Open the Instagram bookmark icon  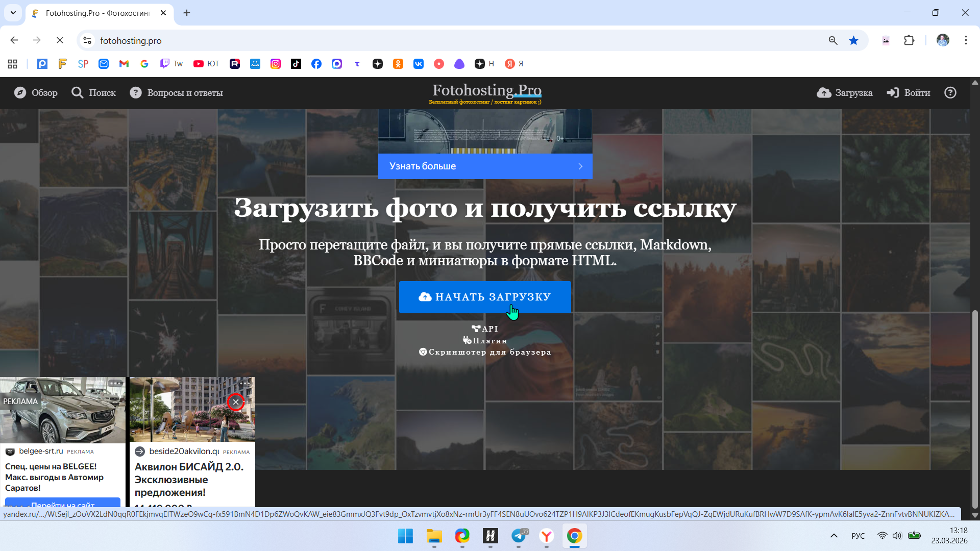276,64
